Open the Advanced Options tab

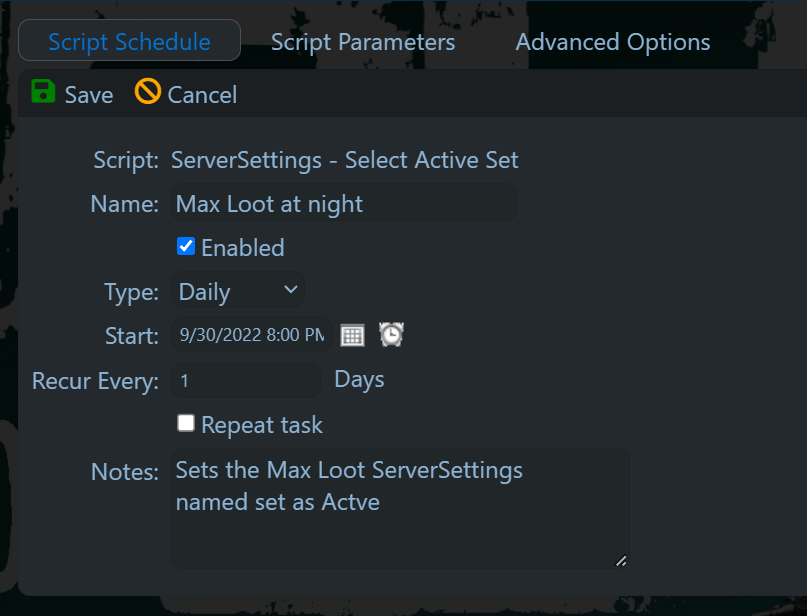[x=613, y=42]
